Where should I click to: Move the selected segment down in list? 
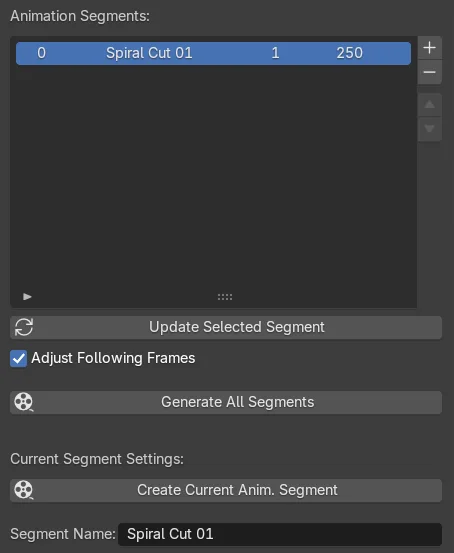(x=429, y=129)
